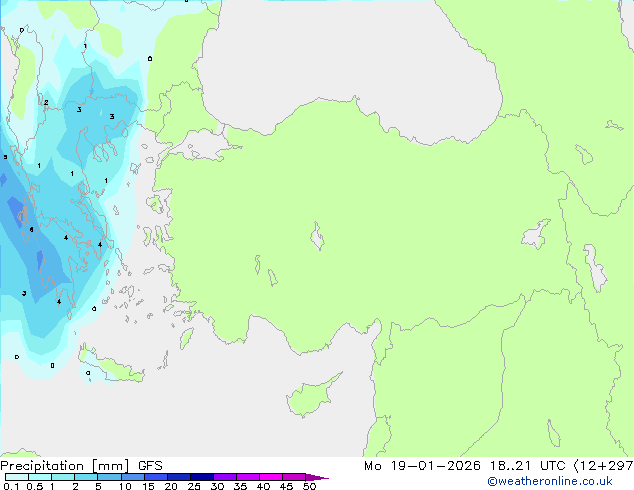Select legend swatch between 25 and 30
The width and height of the screenshot is (634, 490).
pyautogui.click(x=201, y=477)
